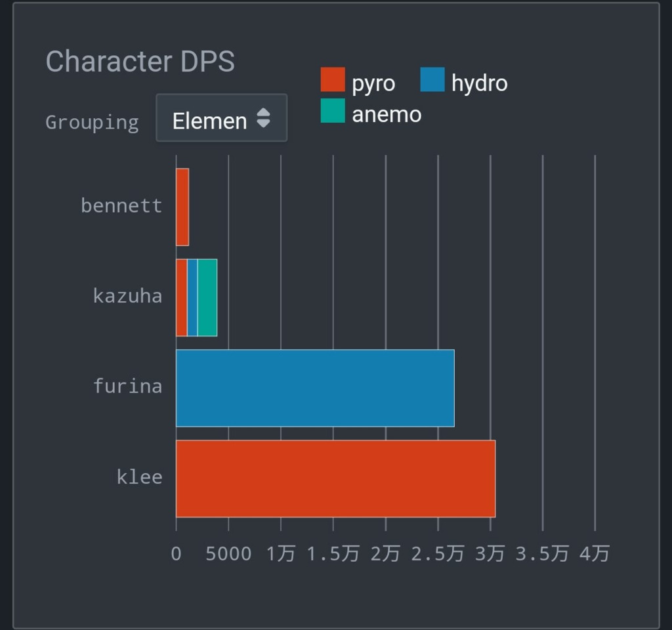Screen dimensions: 672x630
Task: Click the kazuha axis label
Action: 127,296
